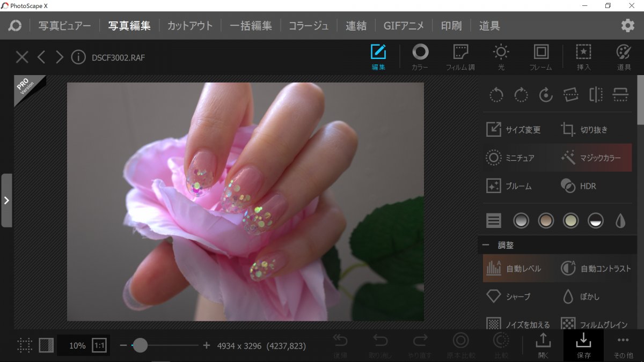Open the フィルム調 (Film) panel
The height and width of the screenshot is (362, 644).
[x=460, y=58]
